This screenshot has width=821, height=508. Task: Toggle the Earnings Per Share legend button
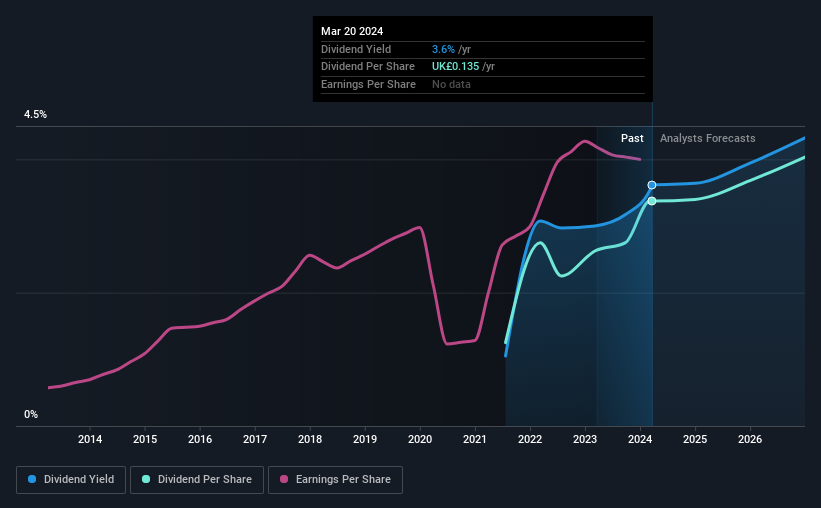pos(335,480)
